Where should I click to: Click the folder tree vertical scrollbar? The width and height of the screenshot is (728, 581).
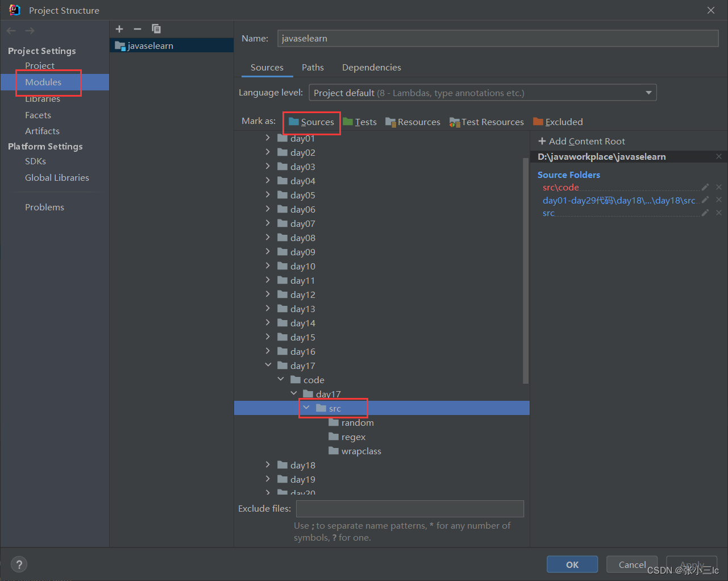[x=526, y=270]
